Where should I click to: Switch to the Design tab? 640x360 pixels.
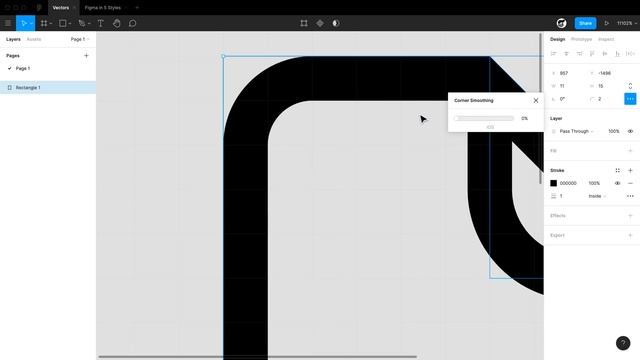point(558,39)
